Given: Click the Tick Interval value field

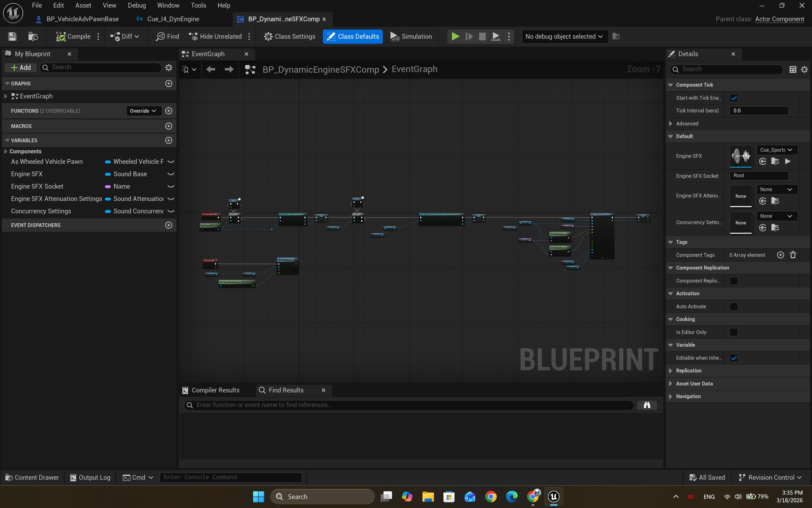Looking at the screenshot, I should point(759,110).
